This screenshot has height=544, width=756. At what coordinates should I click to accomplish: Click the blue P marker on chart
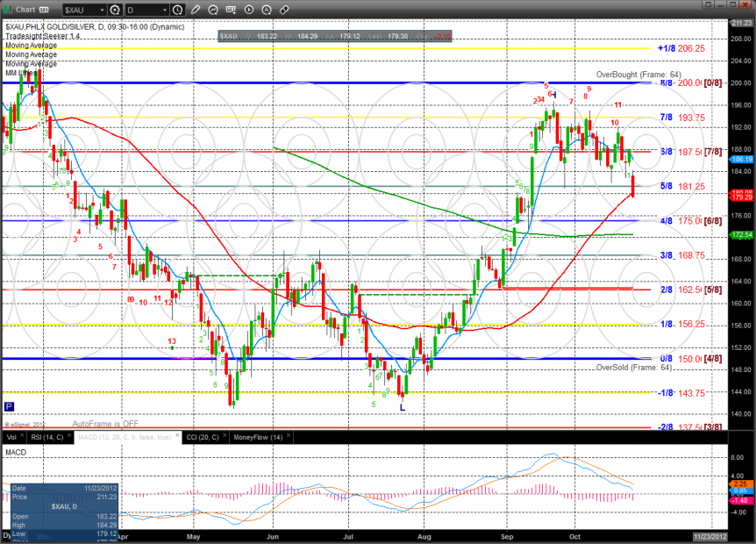click(x=9, y=406)
